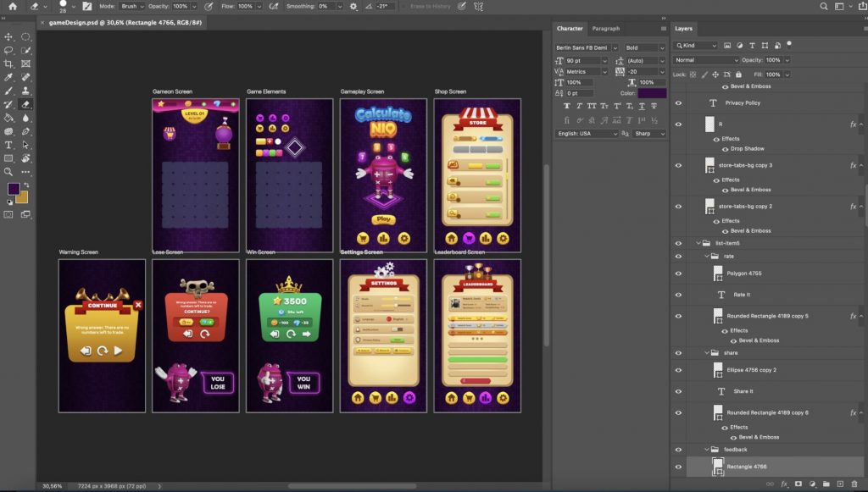Select the Crop tool
This screenshot has height=492, width=868.
pos(9,64)
